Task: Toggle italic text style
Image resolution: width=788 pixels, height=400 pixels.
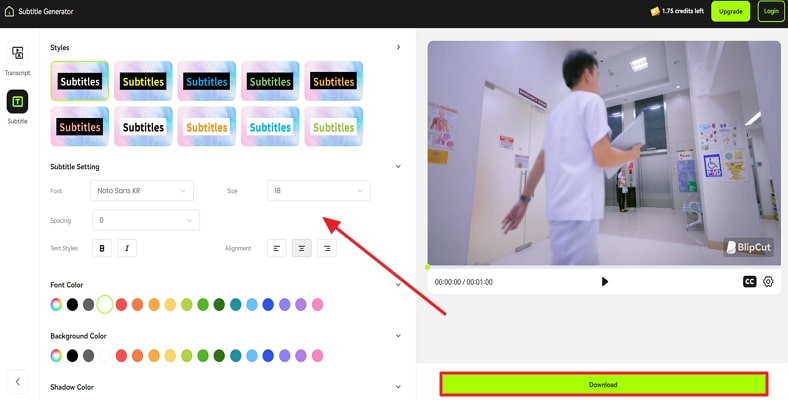Action: [x=127, y=248]
